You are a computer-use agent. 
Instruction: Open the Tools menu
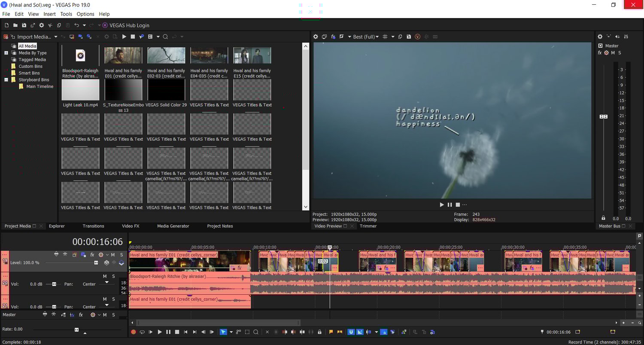click(66, 14)
